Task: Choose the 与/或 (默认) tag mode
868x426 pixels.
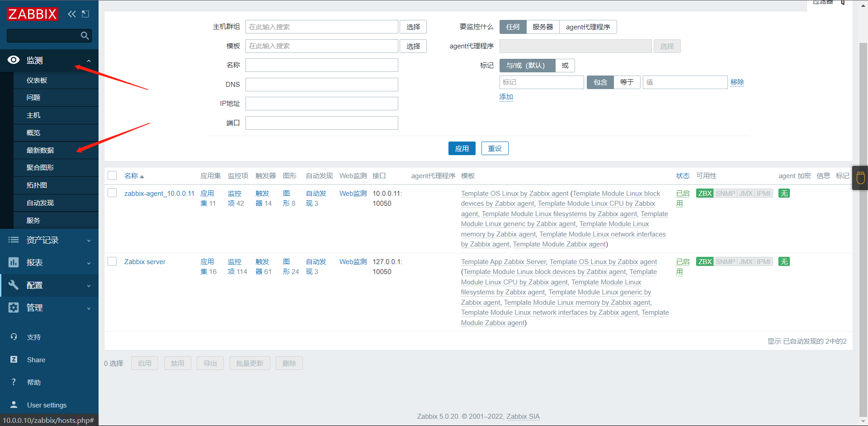Action: pyautogui.click(x=527, y=65)
